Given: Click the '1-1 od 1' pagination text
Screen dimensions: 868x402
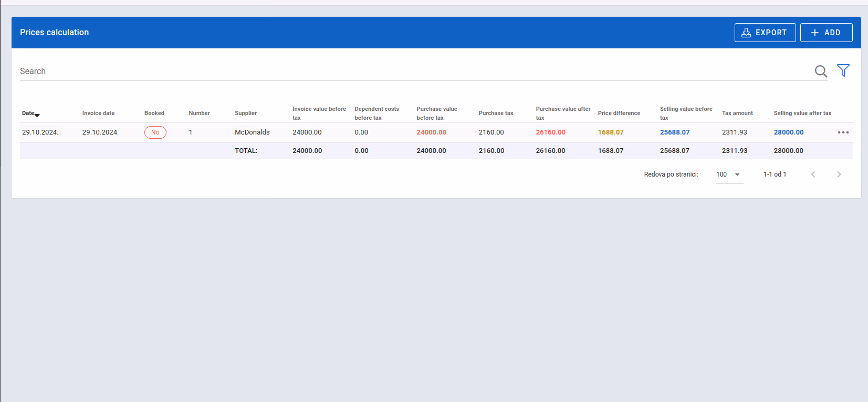Looking at the screenshot, I should click(775, 174).
